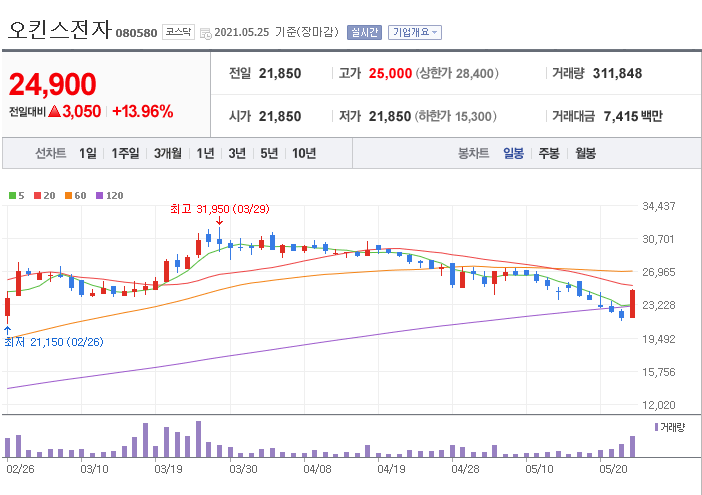Click the 코스닥 market badge
This screenshot has width=702, height=495.
(178, 32)
